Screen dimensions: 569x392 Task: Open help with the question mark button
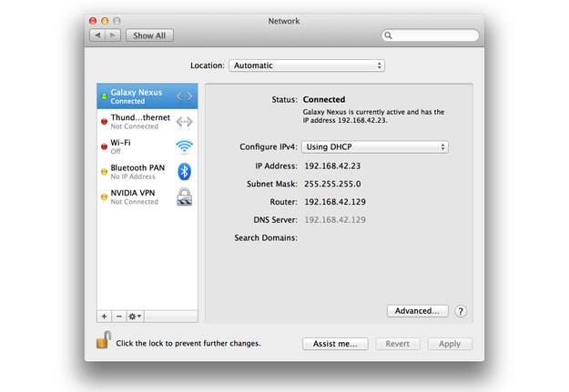coord(461,311)
